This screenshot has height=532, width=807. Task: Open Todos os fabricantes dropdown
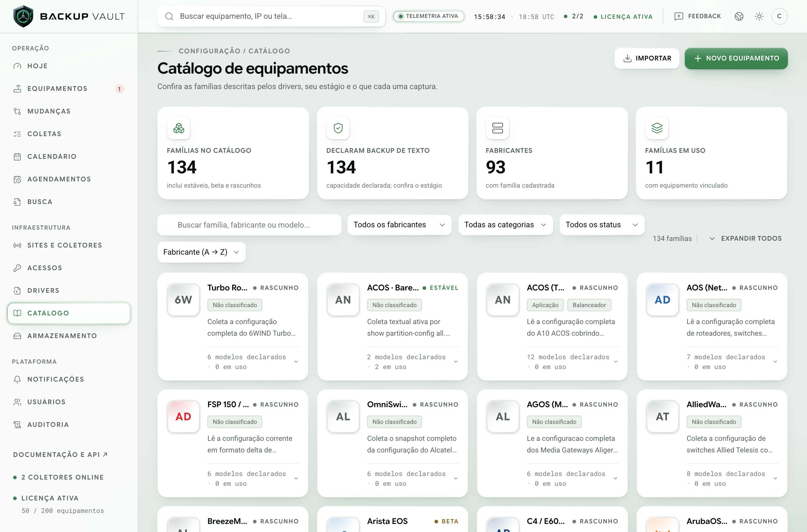coord(399,225)
